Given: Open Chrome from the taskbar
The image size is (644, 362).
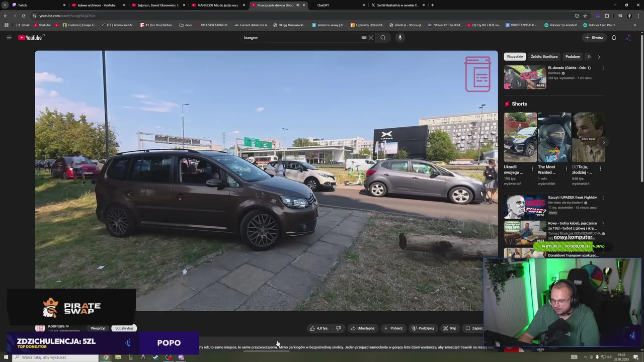Looking at the screenshot, I should coord(105,357).
